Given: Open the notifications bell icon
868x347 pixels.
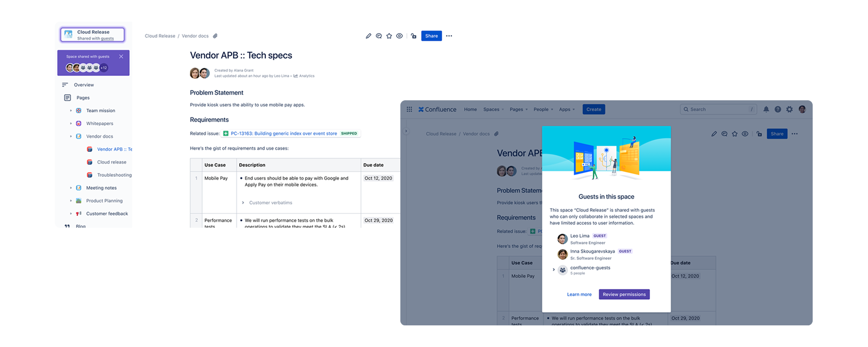Looking at the screenshot, I should click(x=766, y=110).
